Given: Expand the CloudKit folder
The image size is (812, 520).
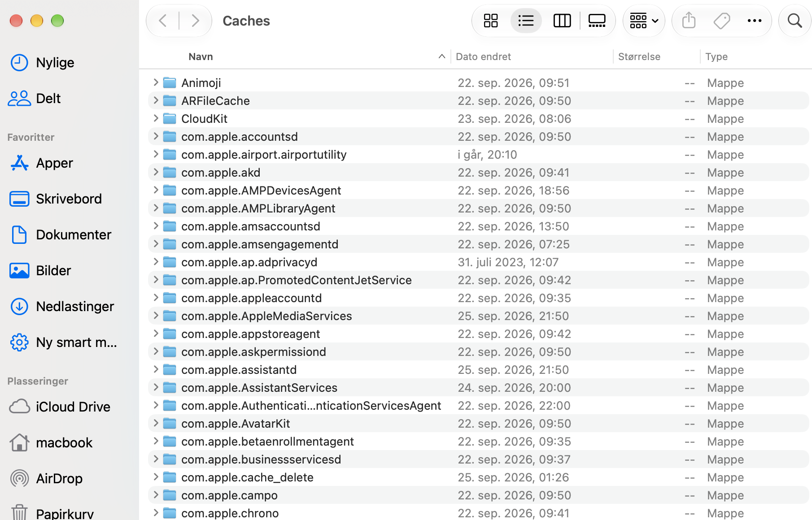Looking at the screenshot, I should pyautogui.click(x=156, y=118).
